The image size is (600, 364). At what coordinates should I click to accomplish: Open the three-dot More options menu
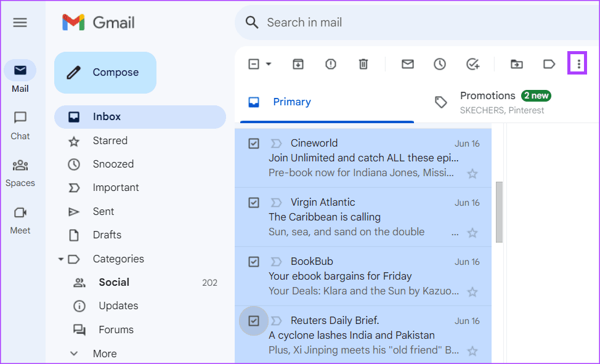578,64
